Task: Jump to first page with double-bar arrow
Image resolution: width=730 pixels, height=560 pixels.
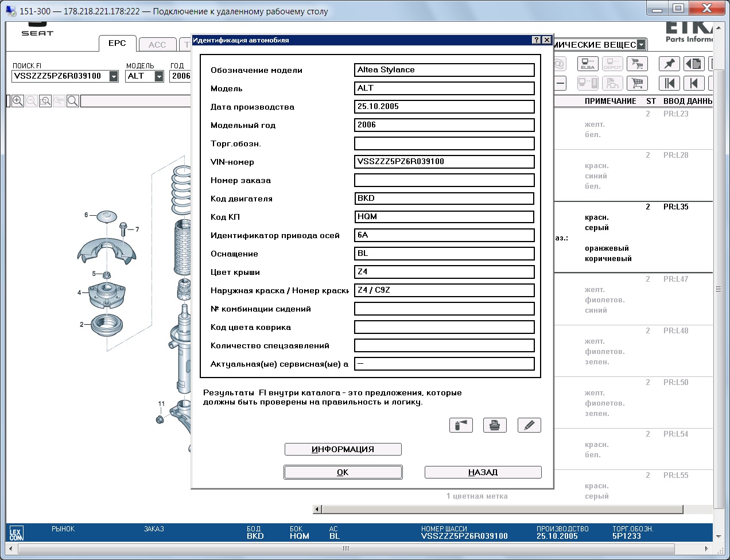Action: [669, 83]
